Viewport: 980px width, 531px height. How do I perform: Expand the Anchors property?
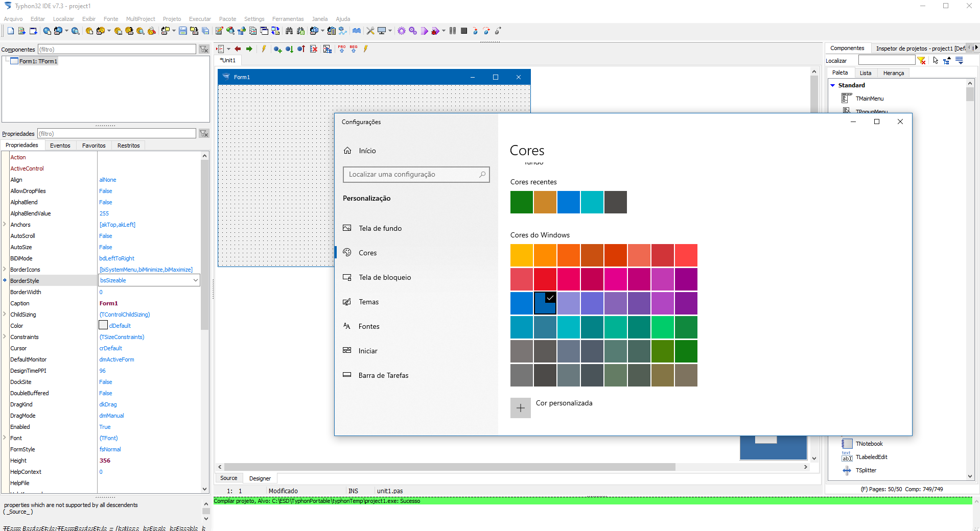click(x=5, y=224)
